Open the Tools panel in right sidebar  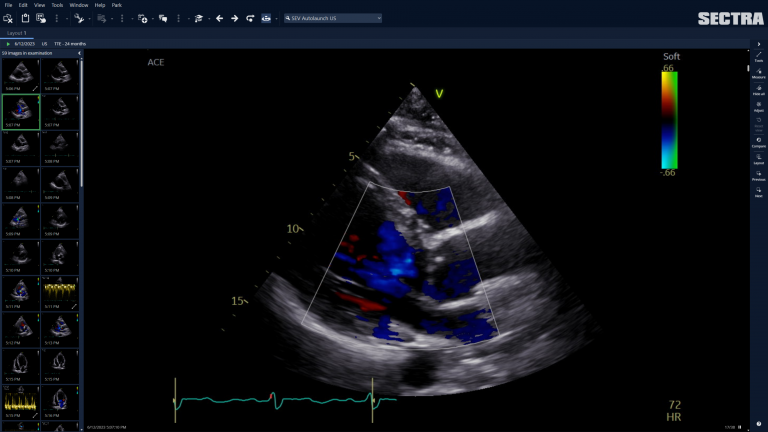[759, 56]
